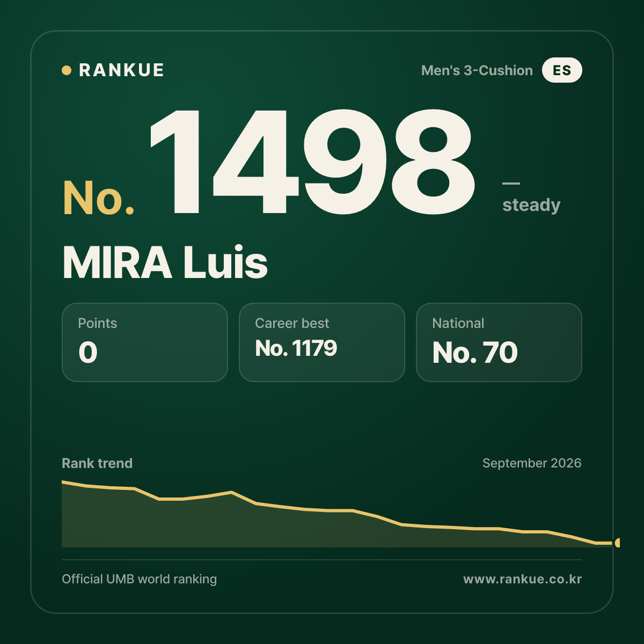The height and width of the screenshot is (644, 644).
Task: Open the Points card showing 0
Action: click(x=145, y=342)
